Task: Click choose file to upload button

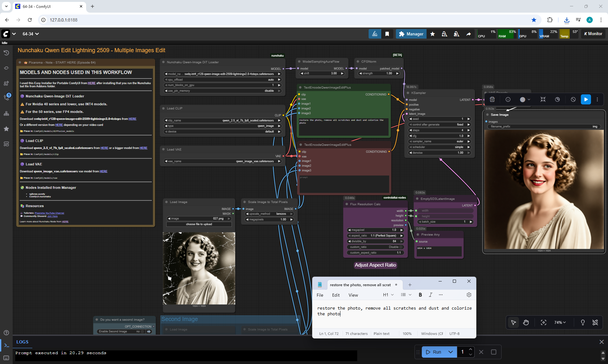Action: click(199, 224)
